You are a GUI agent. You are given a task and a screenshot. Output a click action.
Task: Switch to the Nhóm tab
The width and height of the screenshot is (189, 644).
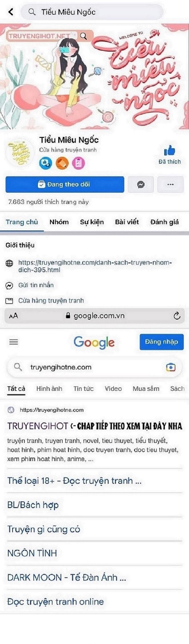coord(59,222)
